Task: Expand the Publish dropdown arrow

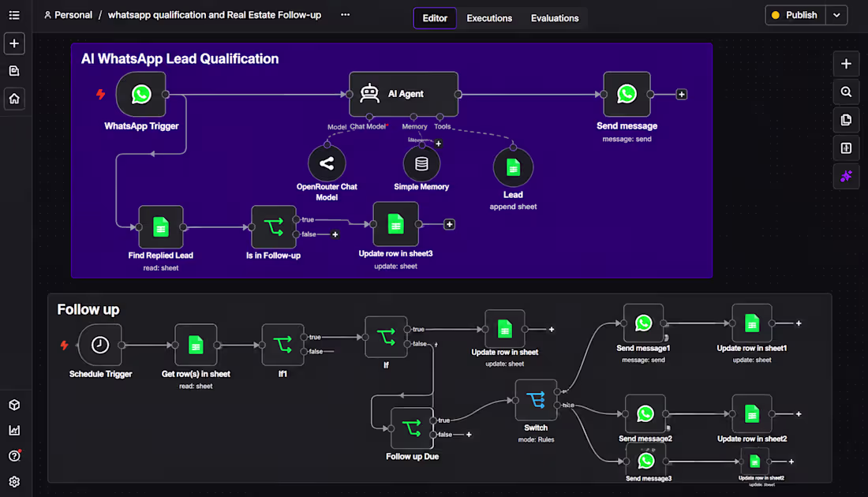Action: click(836, 16)
